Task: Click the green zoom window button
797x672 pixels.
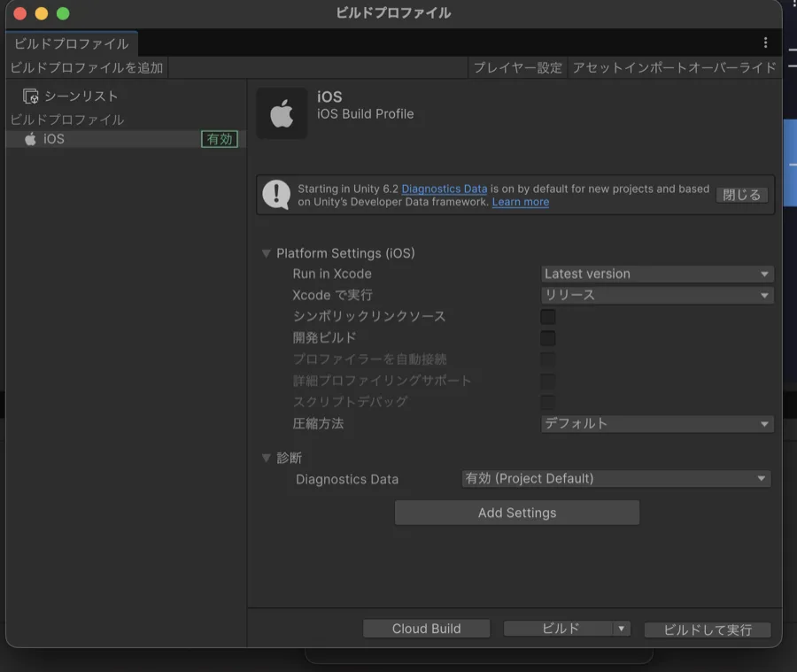Action: tap(63, 13)
